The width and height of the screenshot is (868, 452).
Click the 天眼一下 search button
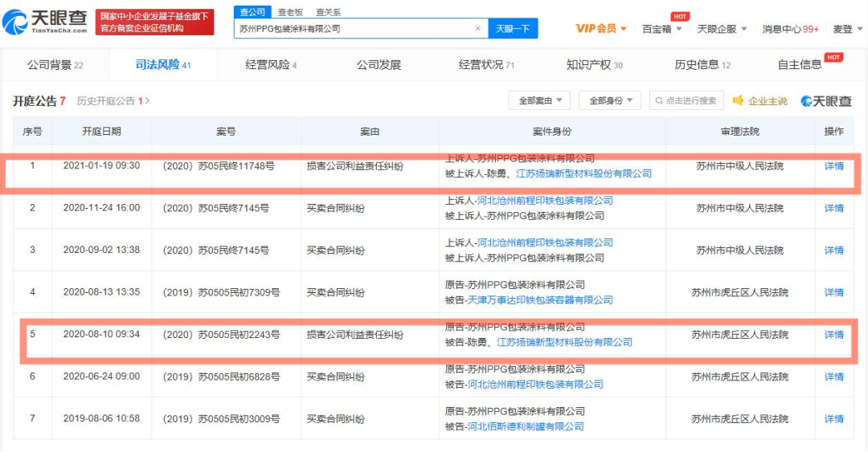(x=513, y=28)
